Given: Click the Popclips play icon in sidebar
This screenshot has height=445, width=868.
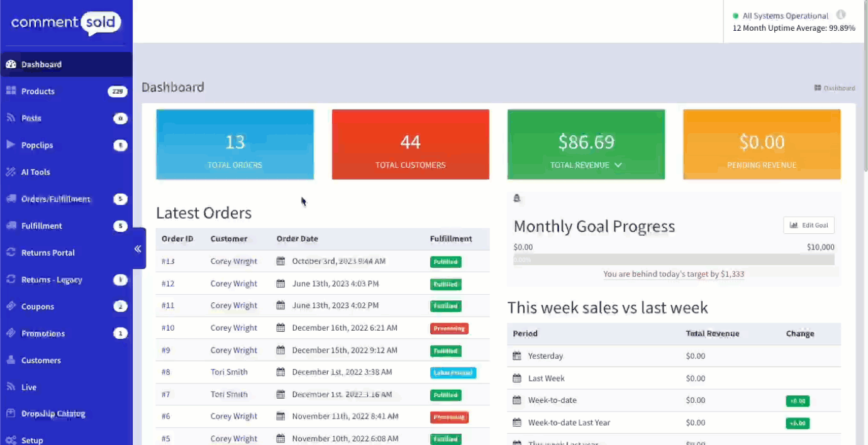Looking at the screenshot, I should pyautogui.click(x=11, y=145).
